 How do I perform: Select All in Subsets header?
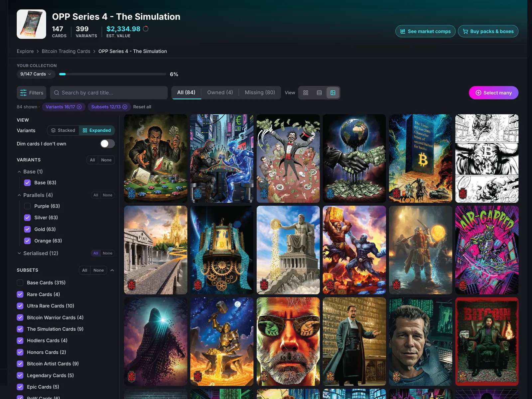[x=85, y=270]
